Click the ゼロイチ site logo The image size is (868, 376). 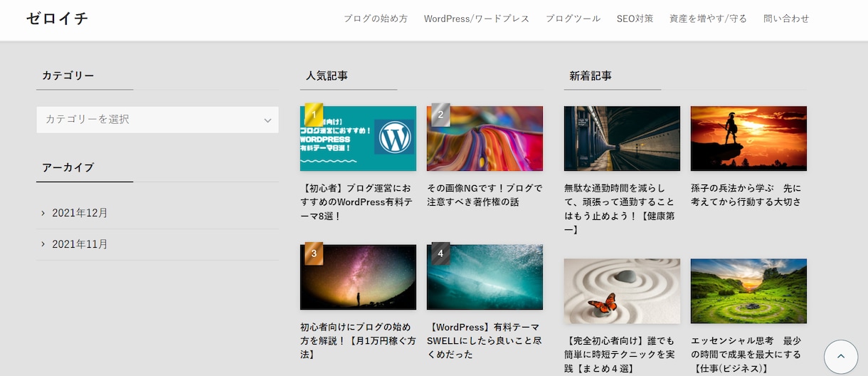[x=57, y=19]
